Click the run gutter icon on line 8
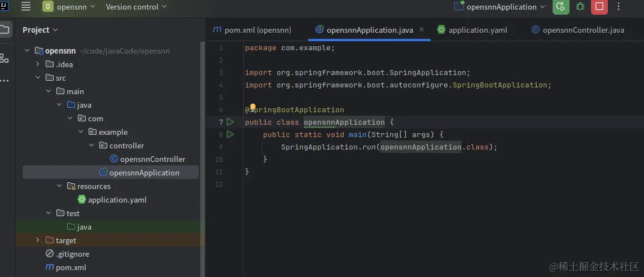 pyautogui.click(x=230, y=134)
